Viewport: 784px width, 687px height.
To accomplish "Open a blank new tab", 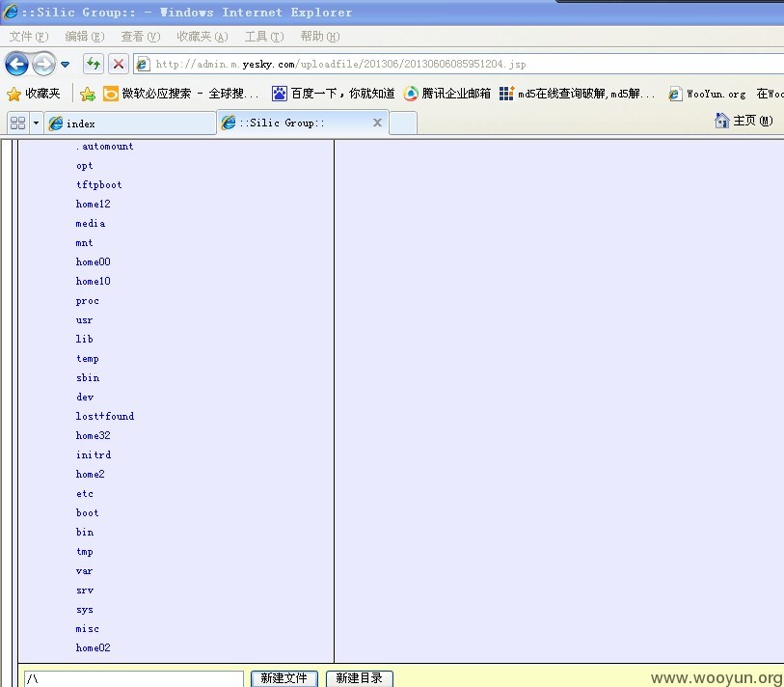I will 403,124.
